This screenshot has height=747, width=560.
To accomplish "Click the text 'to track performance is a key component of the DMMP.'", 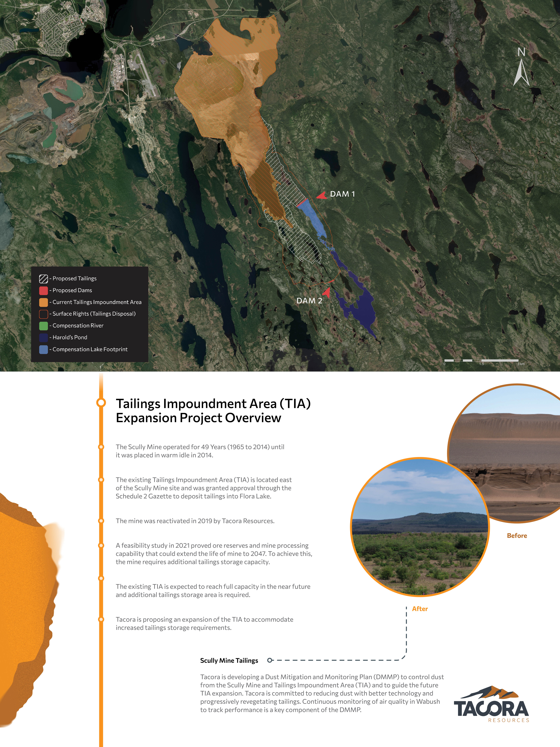I will [281, 710].
